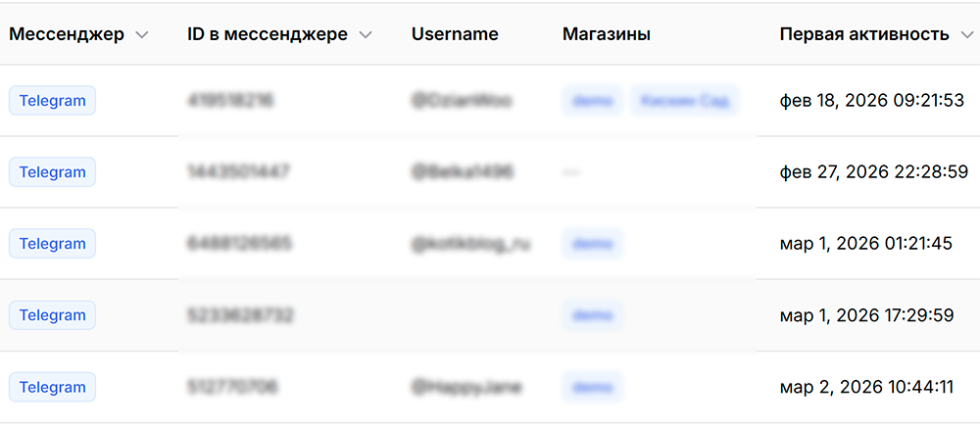Click the second shop tag in the фев 18 row
980x425 pixels.
685,100
